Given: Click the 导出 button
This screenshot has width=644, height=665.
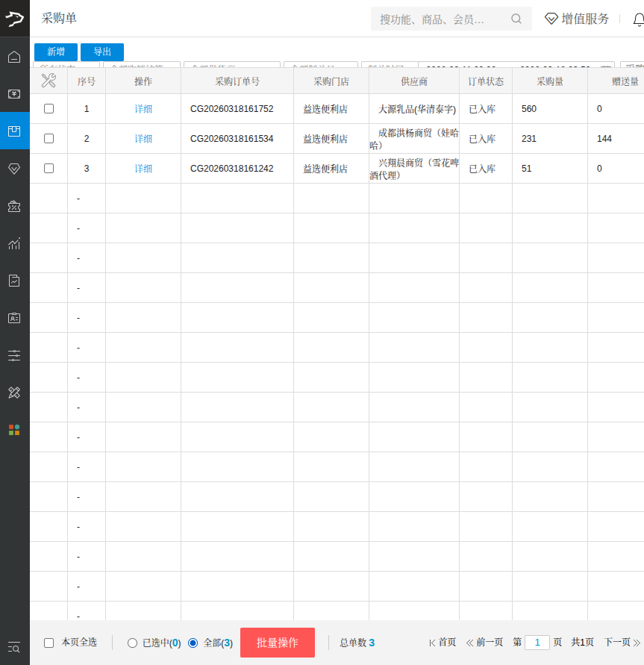Looking at the screenshot, I should coord(102,52).
